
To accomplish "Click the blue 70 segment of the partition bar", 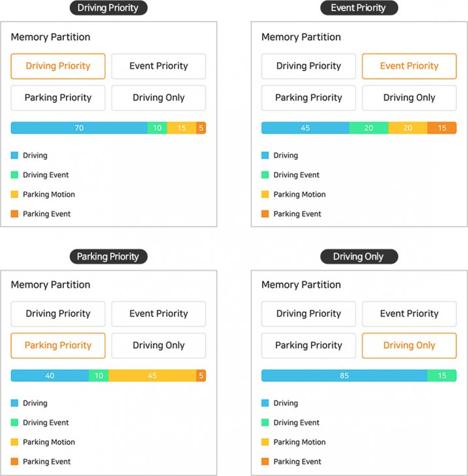I will 79,128.
